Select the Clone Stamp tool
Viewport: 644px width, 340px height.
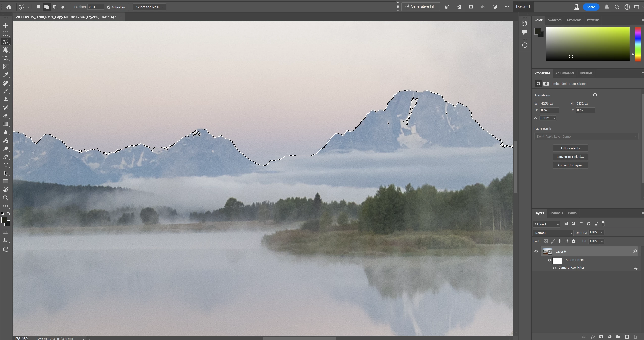coord(6,100)
